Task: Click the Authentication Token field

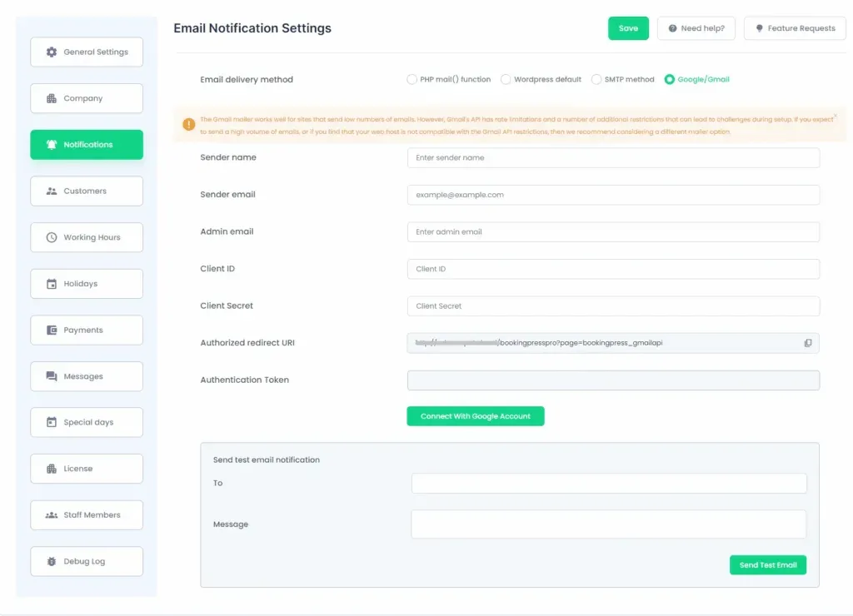Action: coord(613,380)
